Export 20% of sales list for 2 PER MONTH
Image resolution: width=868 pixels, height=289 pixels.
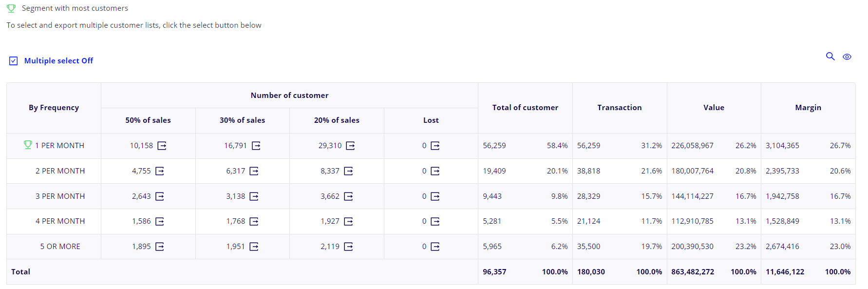[348, 171]
